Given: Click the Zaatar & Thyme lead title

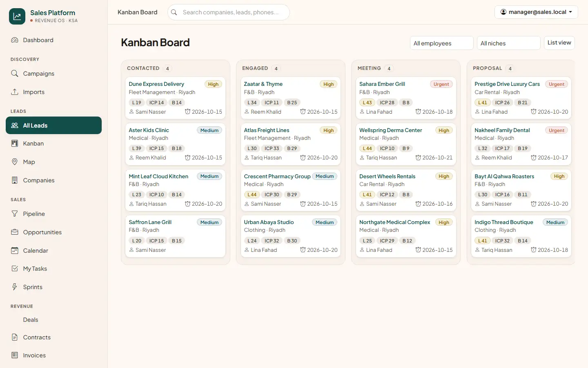Looking at the screenshot, I should coord(263,84).
